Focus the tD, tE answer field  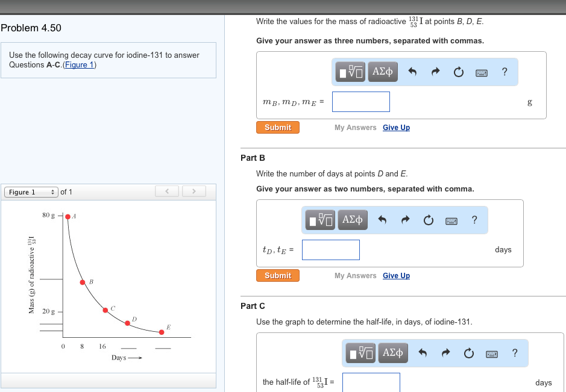(331, 249)
